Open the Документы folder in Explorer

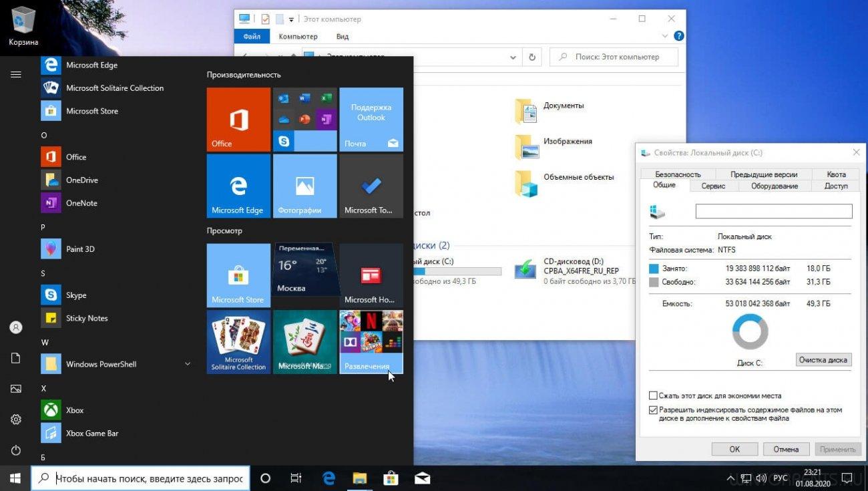[x=550, y=111]
